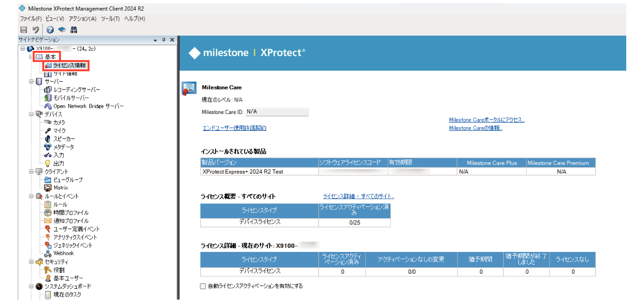
Task: Select the 現在のタスク icon
Action: pyautogui.click(x=48, y=294)
